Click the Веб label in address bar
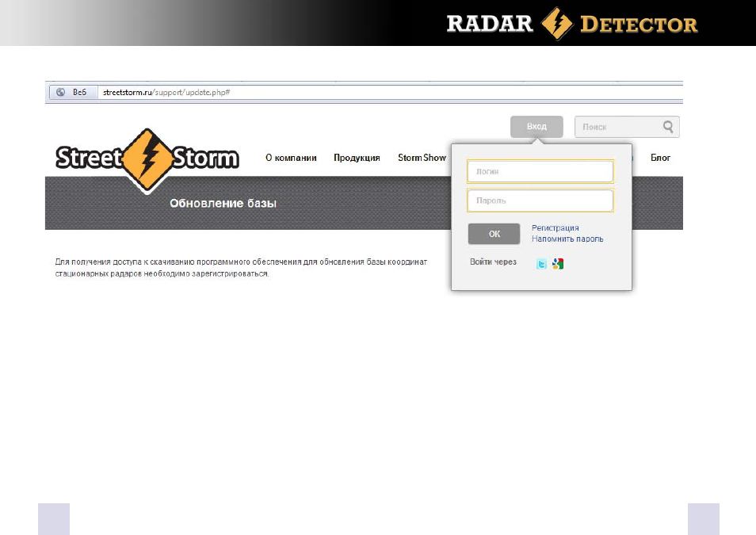The height and width of the screenshot is (535, 756). point(79,92)
